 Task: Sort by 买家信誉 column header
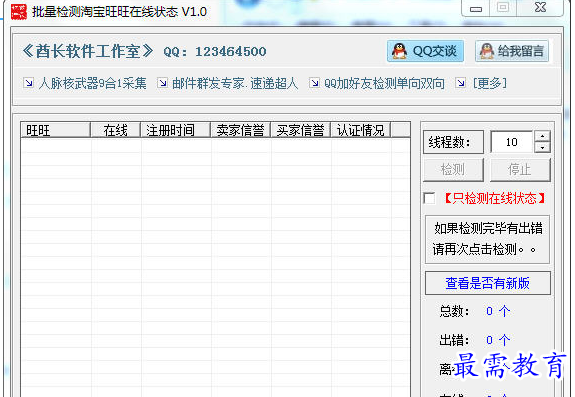point(301,130)
